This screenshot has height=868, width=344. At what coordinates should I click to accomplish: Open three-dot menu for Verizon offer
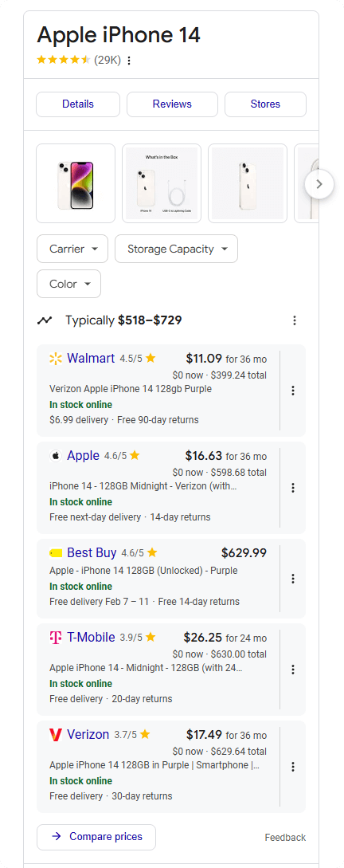coord(293,767)
